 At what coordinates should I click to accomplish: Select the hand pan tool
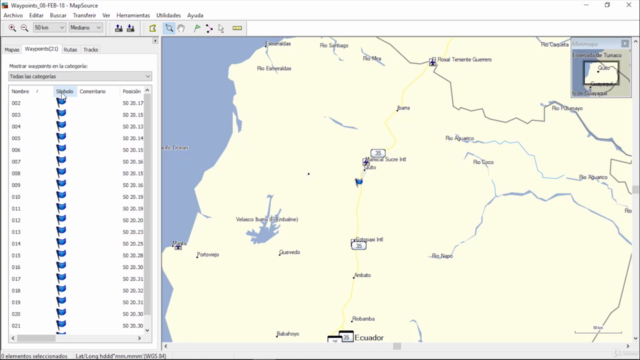coord(181,28)
